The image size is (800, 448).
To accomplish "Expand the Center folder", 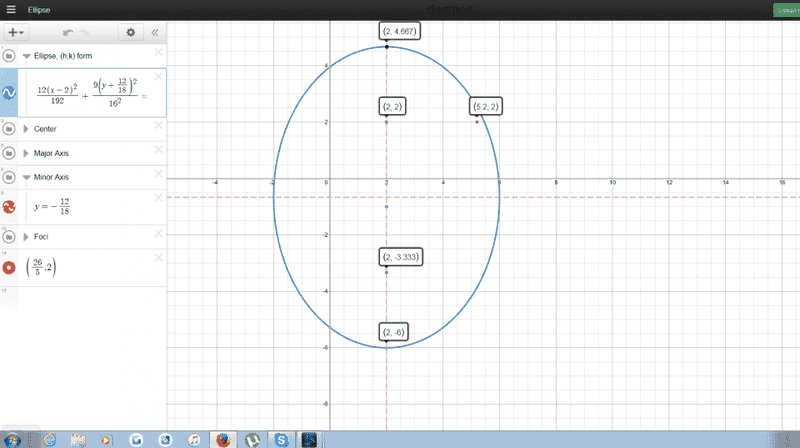I will [26, 129].
